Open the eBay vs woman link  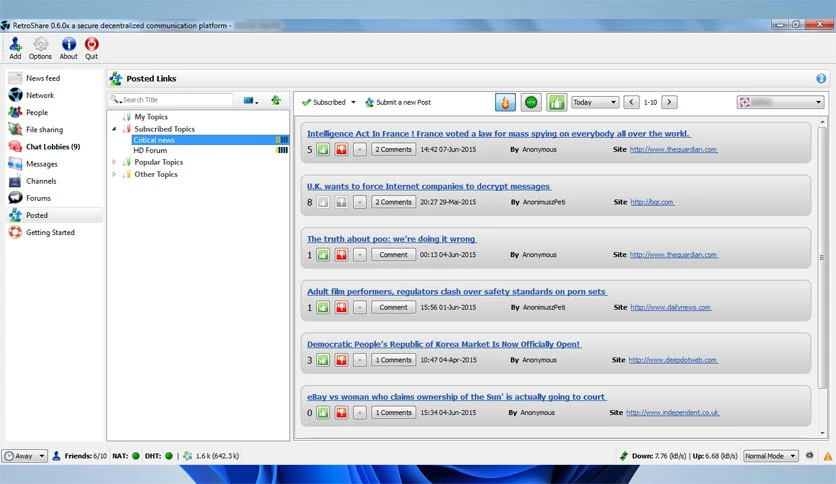coord(456,397)
